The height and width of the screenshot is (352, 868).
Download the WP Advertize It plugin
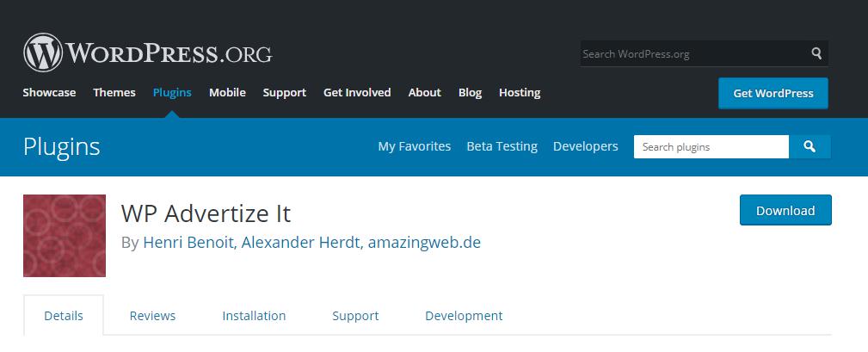pos(785,210)
